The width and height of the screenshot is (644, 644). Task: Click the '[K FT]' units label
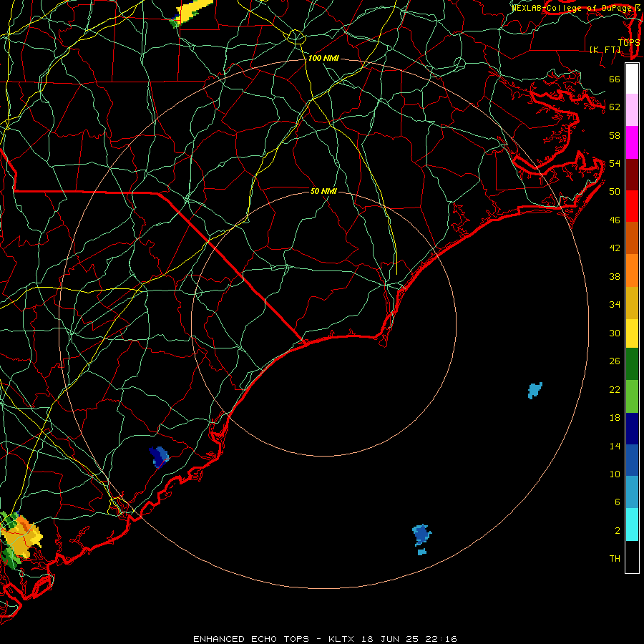tap(605, 49)
